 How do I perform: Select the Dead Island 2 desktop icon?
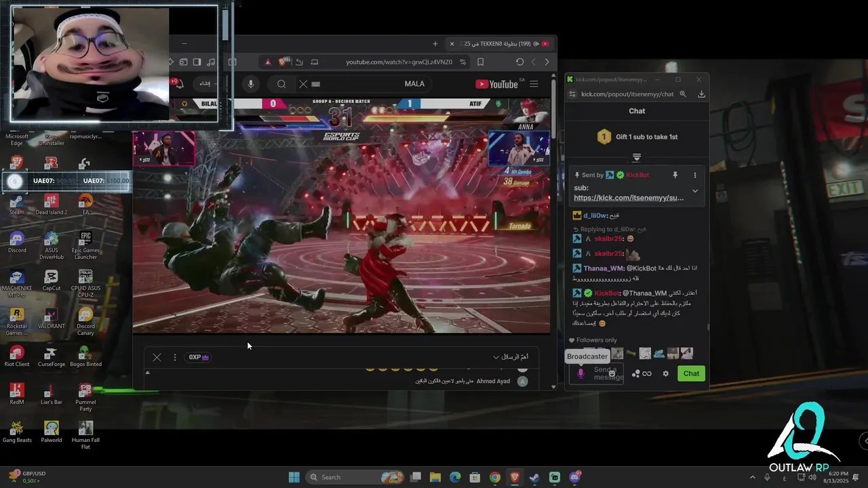(51, 204)
